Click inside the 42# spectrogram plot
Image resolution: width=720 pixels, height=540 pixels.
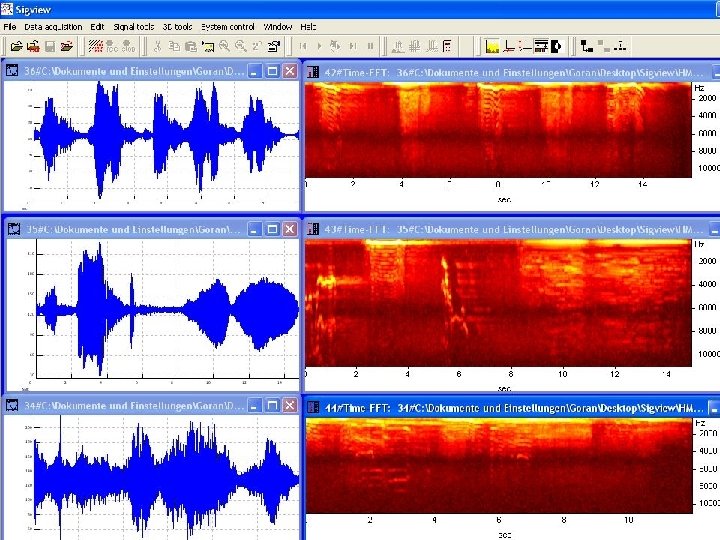(498, 130)
